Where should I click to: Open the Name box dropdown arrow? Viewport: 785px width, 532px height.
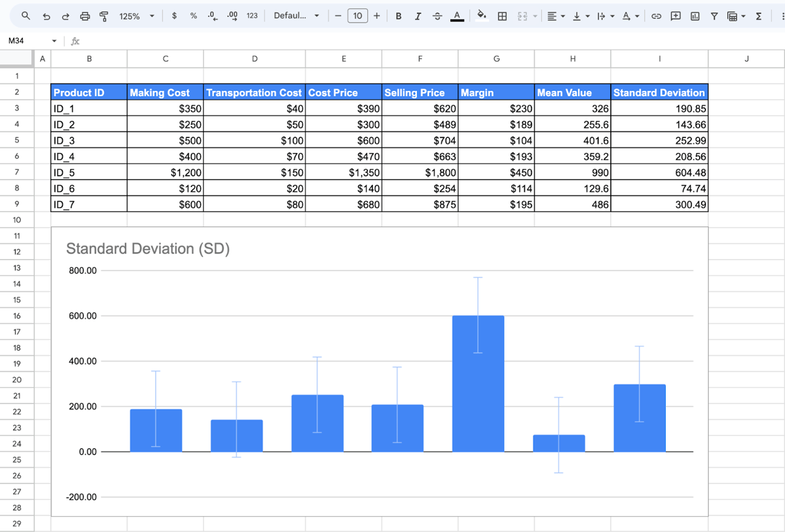[x=54, y=41]
